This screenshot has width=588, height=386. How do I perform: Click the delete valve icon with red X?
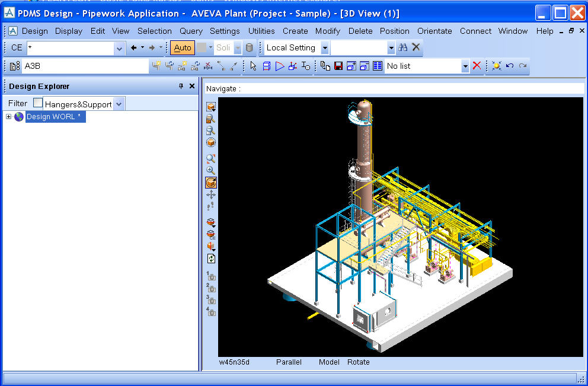click(x=207, y=66)
